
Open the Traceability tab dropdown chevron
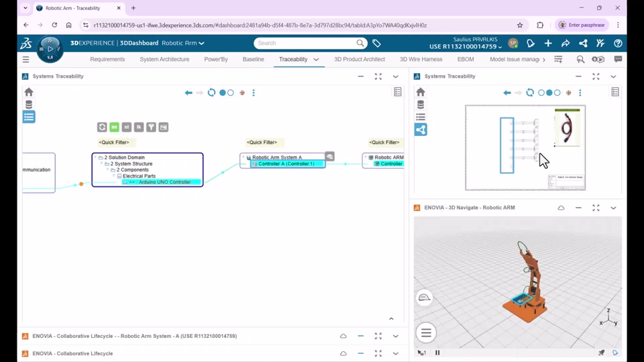pyautogui.click(x=316, y=60)
